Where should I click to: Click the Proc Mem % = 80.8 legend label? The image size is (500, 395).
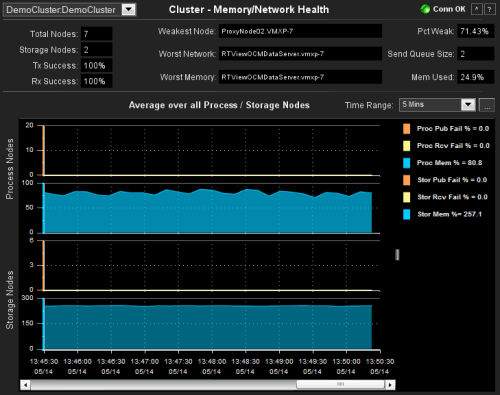coord(449,163)
